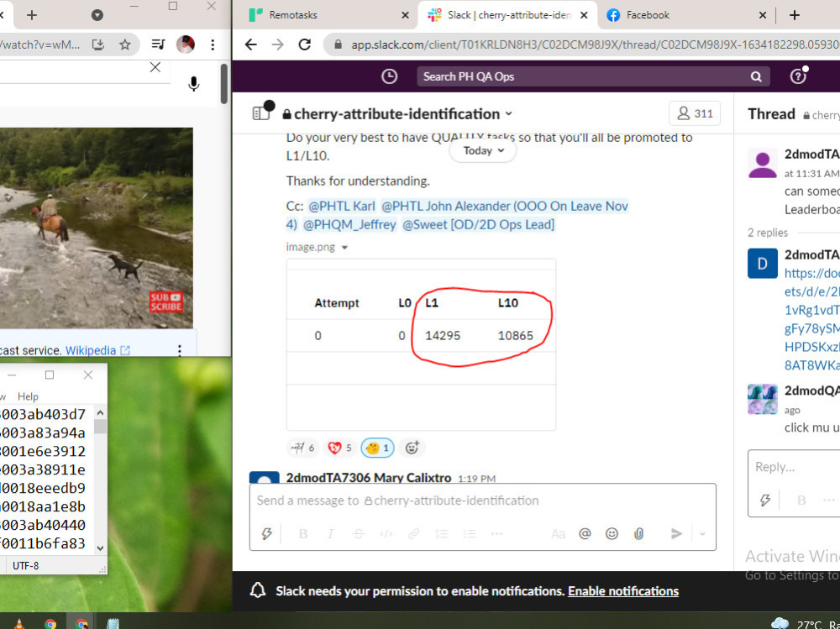
Task: Open Slack history clock icon
Action: click(x=389, y=76)
